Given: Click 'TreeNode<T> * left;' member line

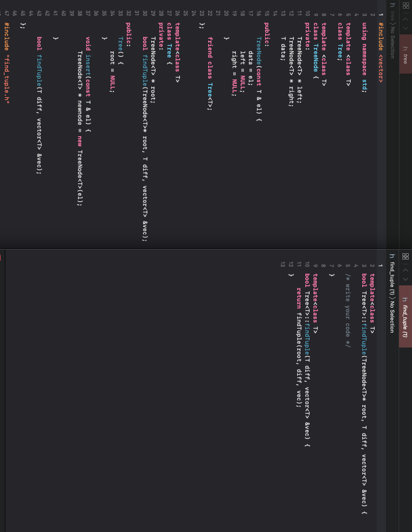Looking at the screenshot, I should (x=299, y=70).
